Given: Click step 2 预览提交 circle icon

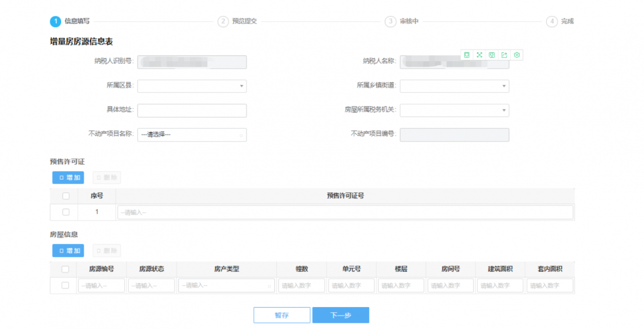Looking at the screenshot, I should (223, 21).
